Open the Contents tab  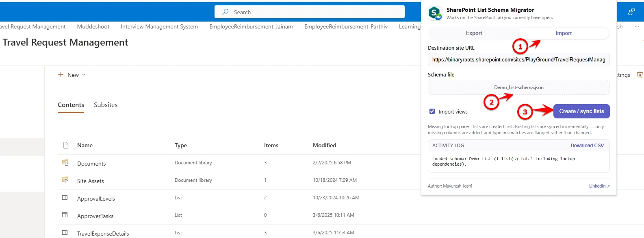pos(71,105)
